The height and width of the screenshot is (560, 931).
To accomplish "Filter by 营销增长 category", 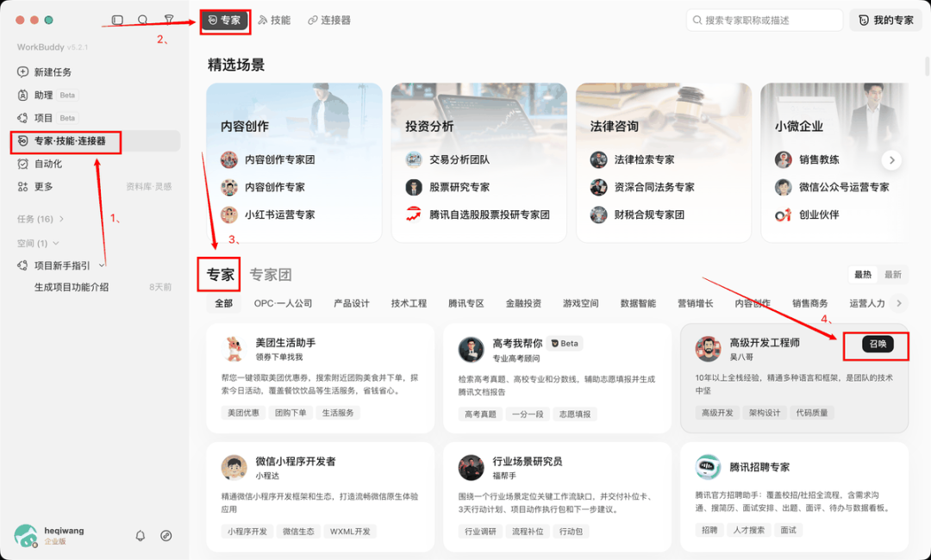I will point(696,303).
